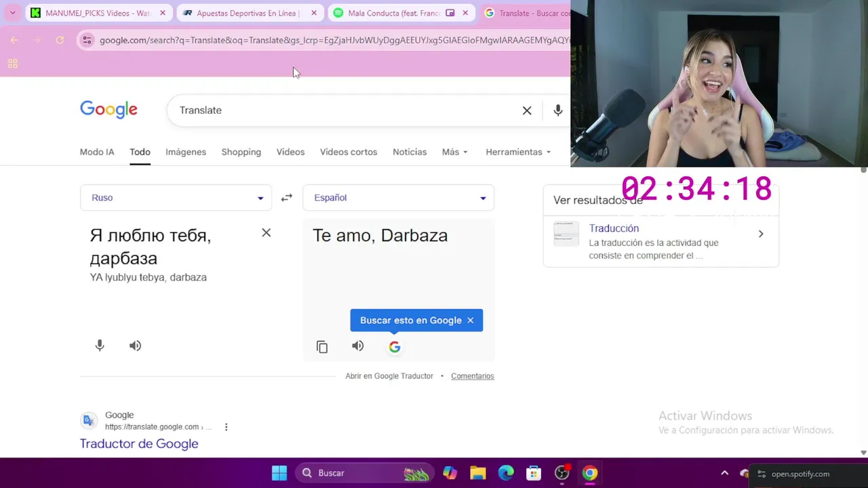This screenshot has width=868, height=488.
Task: Click the Google search icon below translation
Action: (395, 347)
